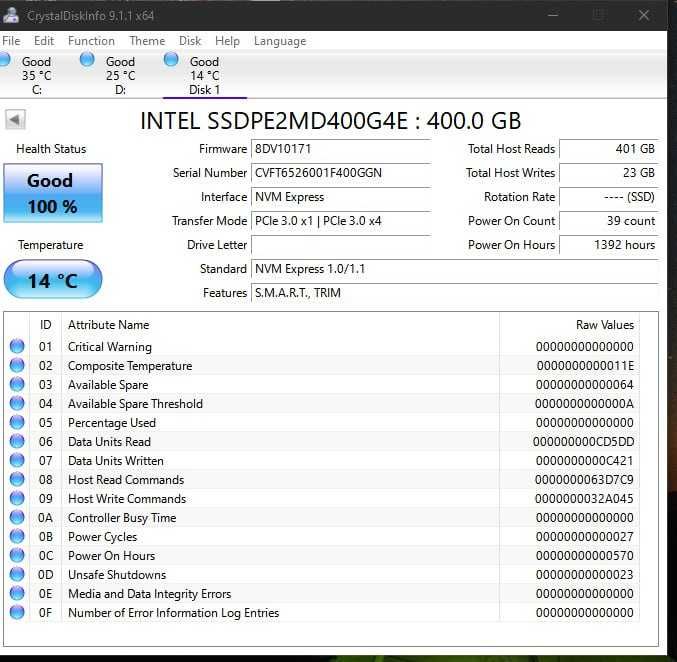Screen dimensions: 677x662
Task: Click raw value 0000000000023
Action: point(585,575)
